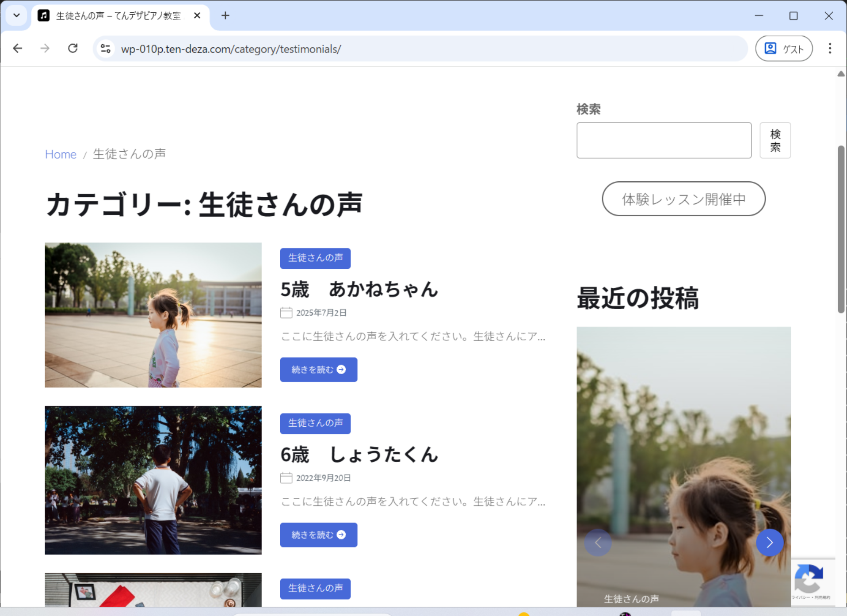
Task: Click the あかねちゃん post thumbnail image
Action: (153, 315)
